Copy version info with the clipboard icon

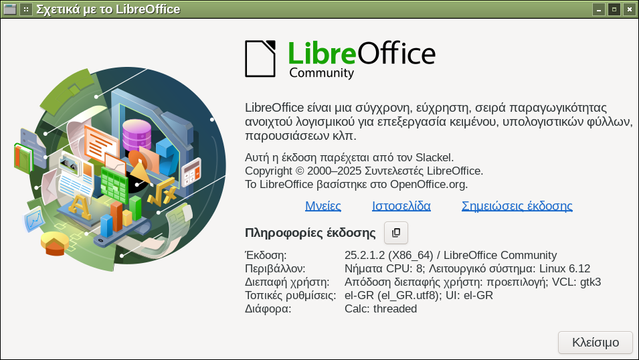point(396,232)
